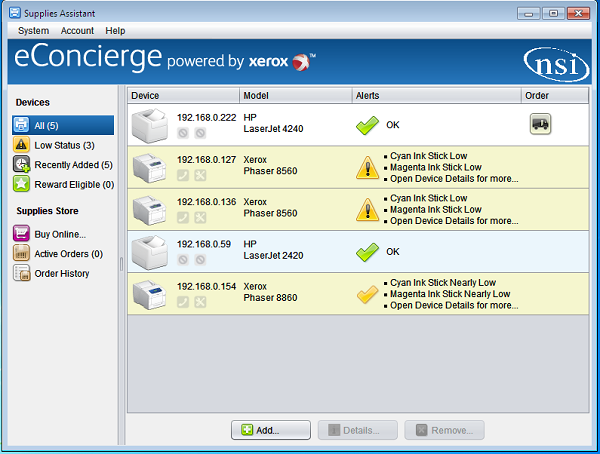
Task: Click the Low Status warning icon
Action: point(21,145)
